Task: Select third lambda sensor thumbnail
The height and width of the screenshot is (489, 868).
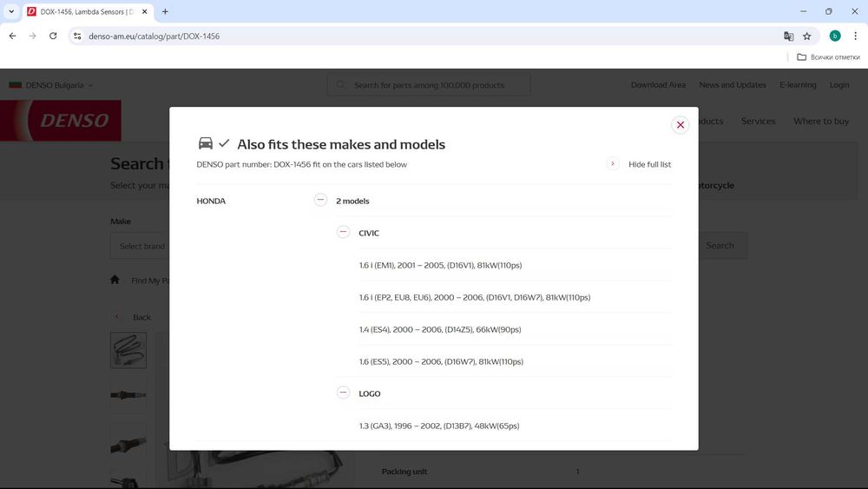Action: 128,441
